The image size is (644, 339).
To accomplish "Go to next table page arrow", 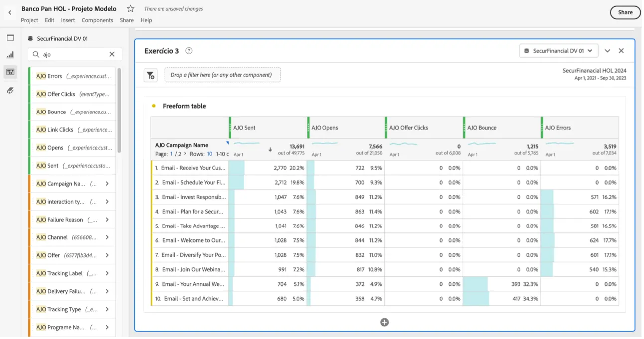I will point(185,154).
